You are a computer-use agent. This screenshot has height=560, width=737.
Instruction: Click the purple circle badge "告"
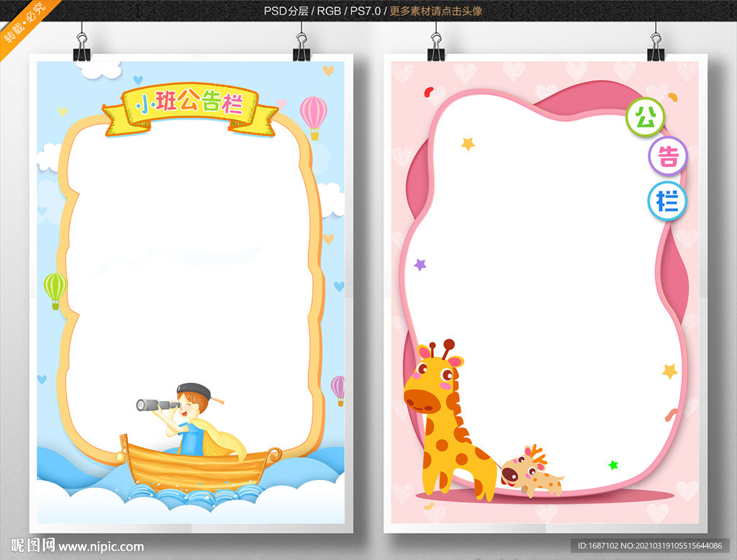click(667, 156)
